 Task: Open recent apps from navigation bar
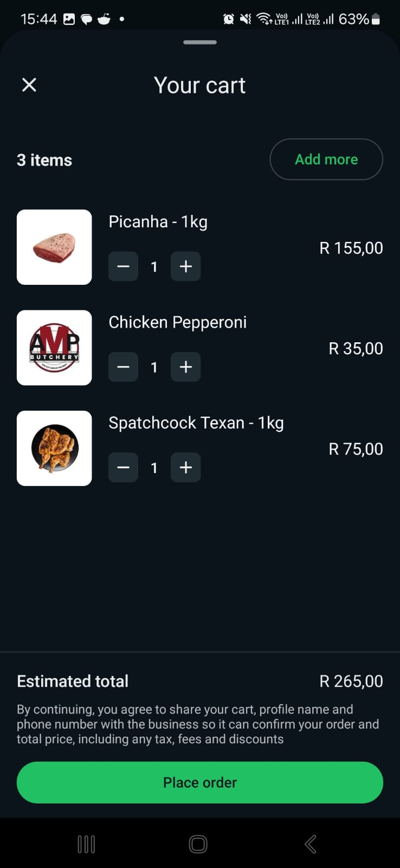pyautogui.click(x=86, y=844)
